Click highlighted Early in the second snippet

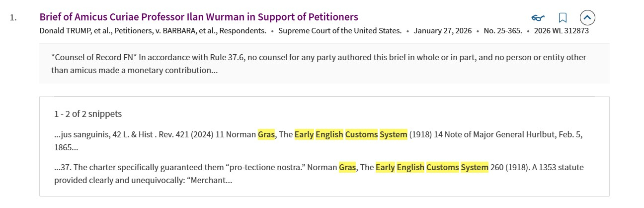(385, 168)
